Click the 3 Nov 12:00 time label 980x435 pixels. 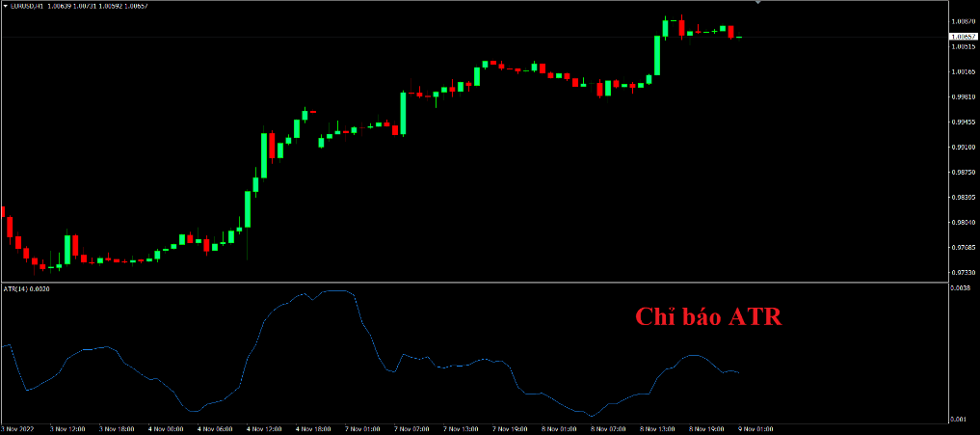tap(67, 430)
